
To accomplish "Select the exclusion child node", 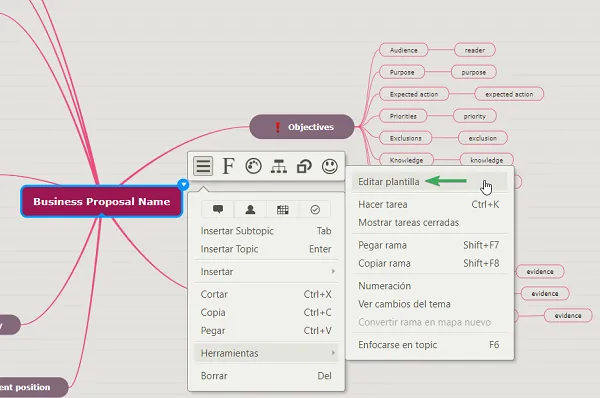I will point(483,138).
